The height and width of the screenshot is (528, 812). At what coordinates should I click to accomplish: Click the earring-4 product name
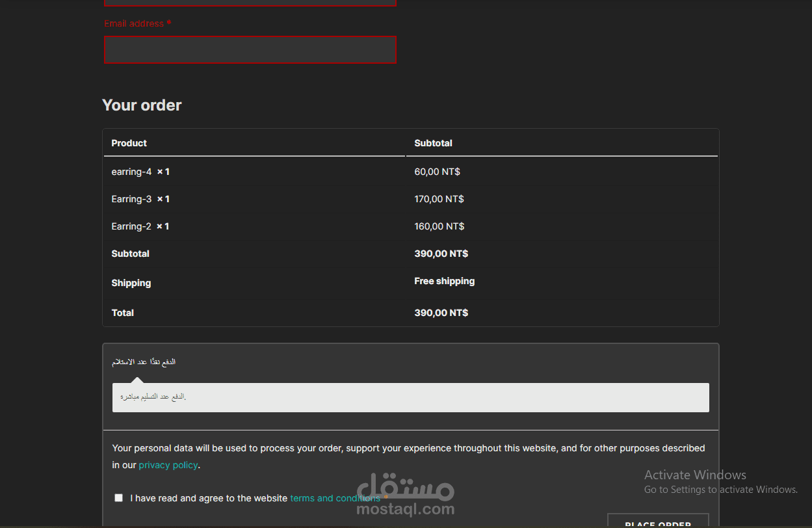pyautogui.click(x=131, y=172)
